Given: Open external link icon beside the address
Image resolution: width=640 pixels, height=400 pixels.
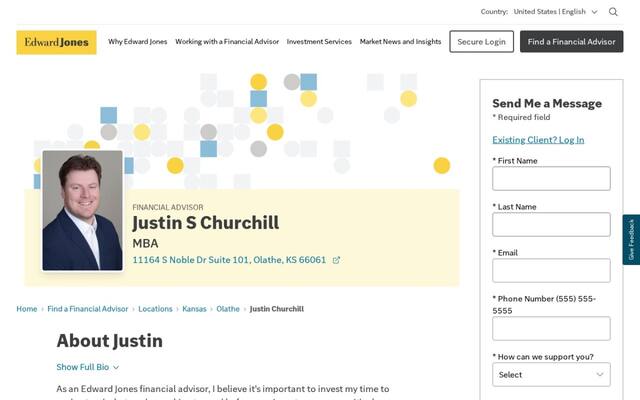Looking at the screenshot, I should 336,260.
